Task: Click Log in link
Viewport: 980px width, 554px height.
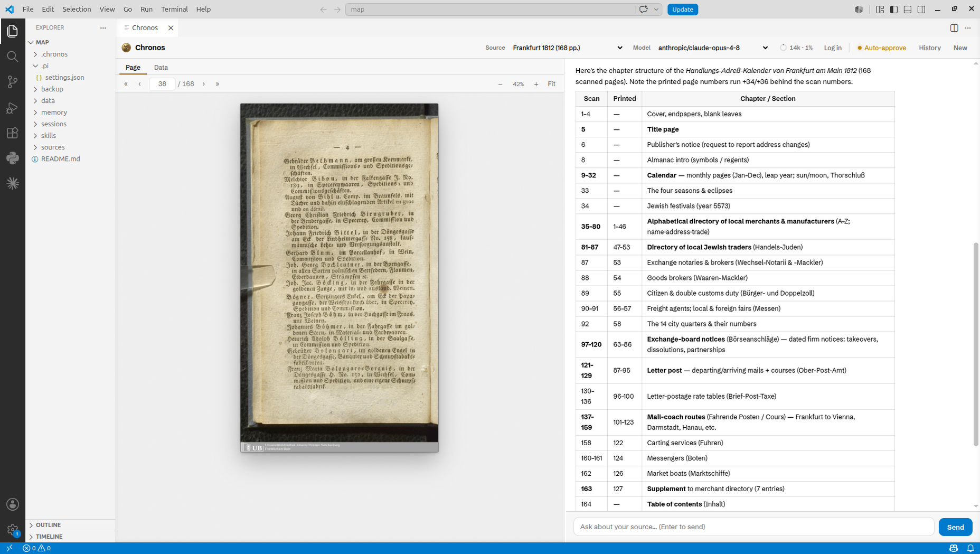Action: pos(833,48)
